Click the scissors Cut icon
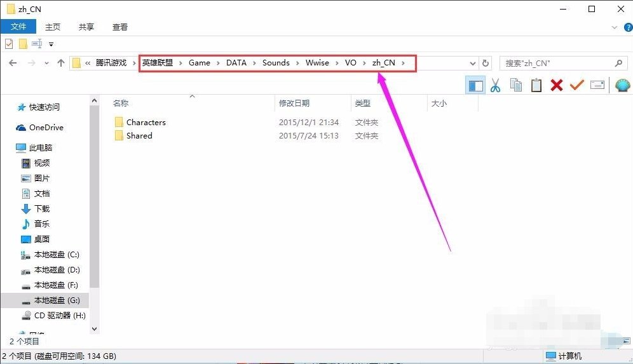Screen dimensions: 633x364 click(495, 85)
